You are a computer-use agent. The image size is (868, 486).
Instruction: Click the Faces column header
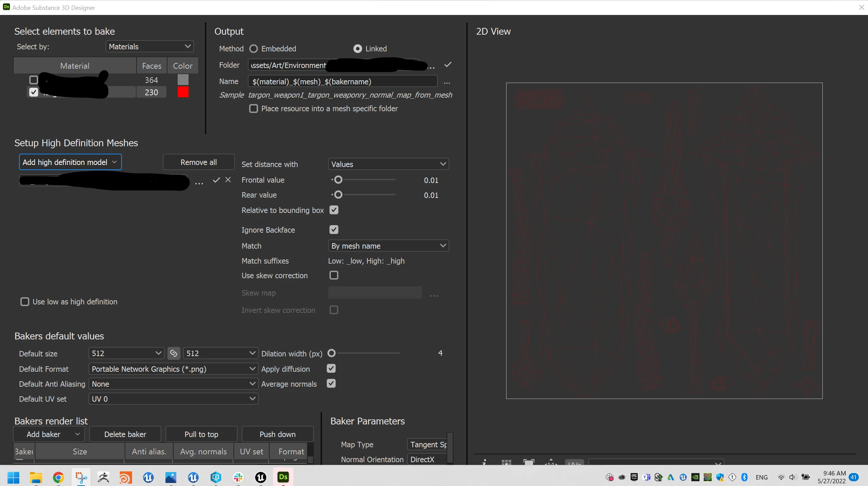[151, 66]
